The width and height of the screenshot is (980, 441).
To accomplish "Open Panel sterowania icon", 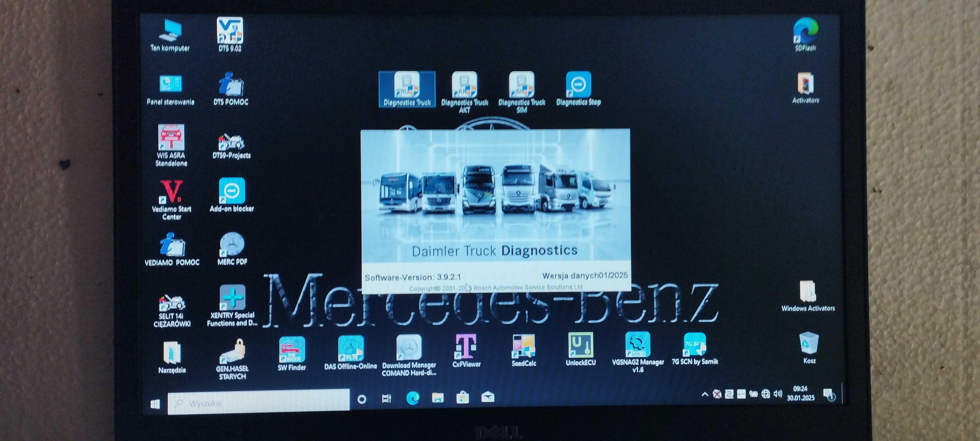I will click(x=171, y=89).
